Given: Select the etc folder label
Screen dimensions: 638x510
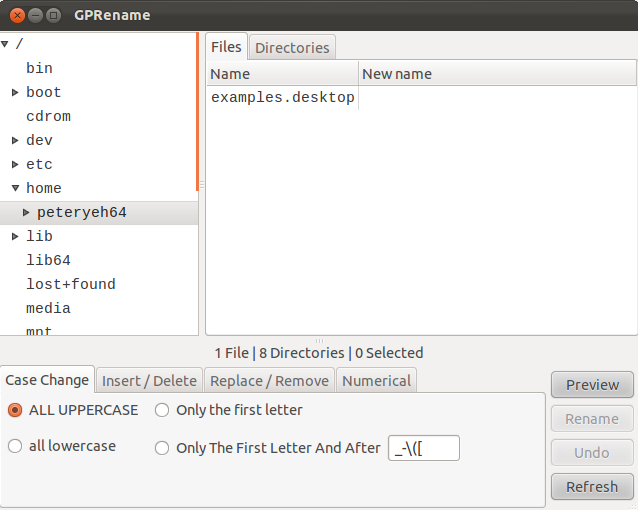Looking at the screenshot, I should click(x=39, y=164).
